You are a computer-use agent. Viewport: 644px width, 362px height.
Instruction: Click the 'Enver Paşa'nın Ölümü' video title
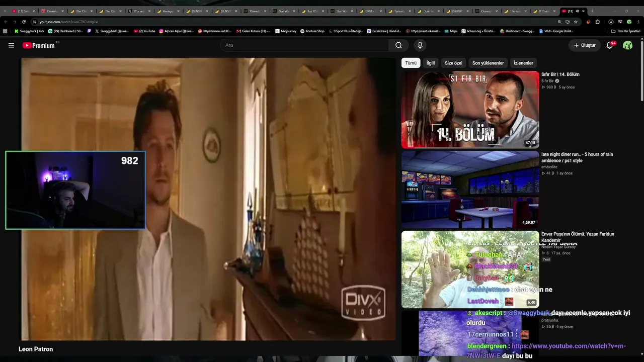tap(578, 237)
